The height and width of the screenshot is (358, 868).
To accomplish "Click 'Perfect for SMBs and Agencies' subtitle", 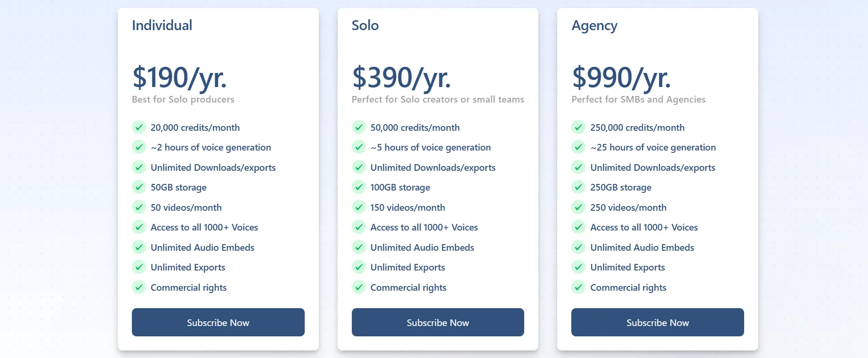I will pos(639,99).
